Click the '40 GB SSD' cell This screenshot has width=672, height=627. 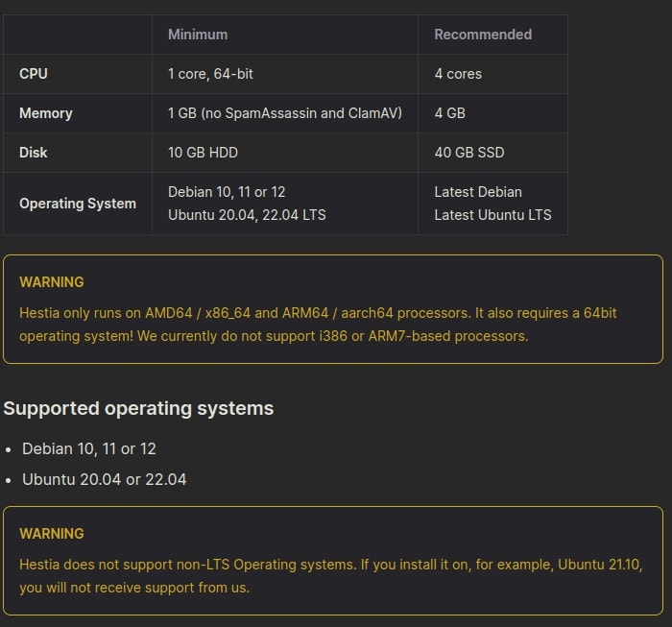pyautogui.click(x=469, y=153)
